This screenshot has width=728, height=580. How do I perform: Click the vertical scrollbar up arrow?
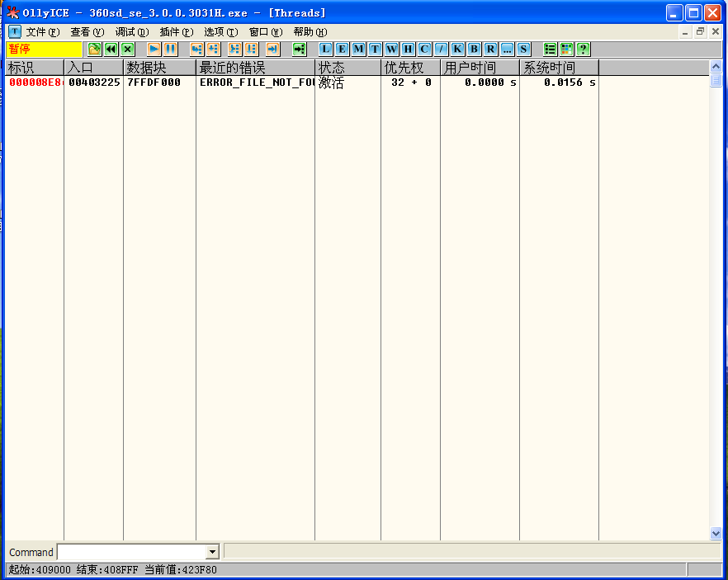pyautogui.click(x=716, y=66)
